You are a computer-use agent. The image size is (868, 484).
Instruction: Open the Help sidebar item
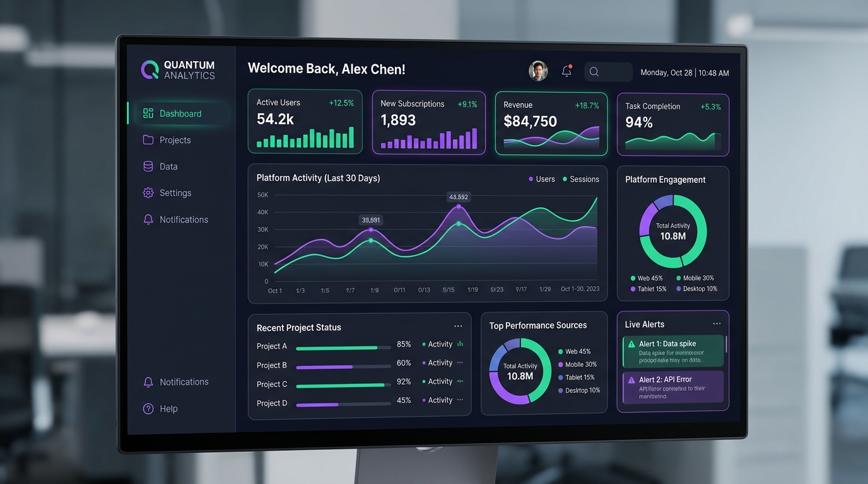point(160,408)
